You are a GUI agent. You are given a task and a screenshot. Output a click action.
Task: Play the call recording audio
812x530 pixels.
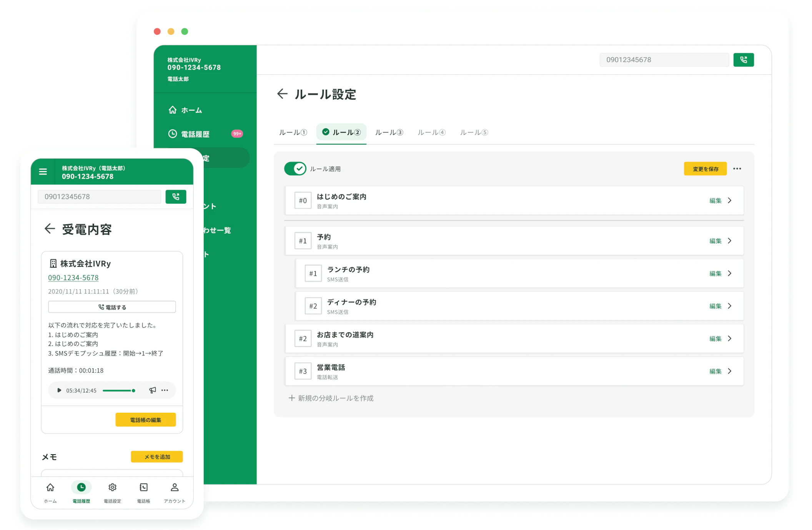tap(59, 390)
